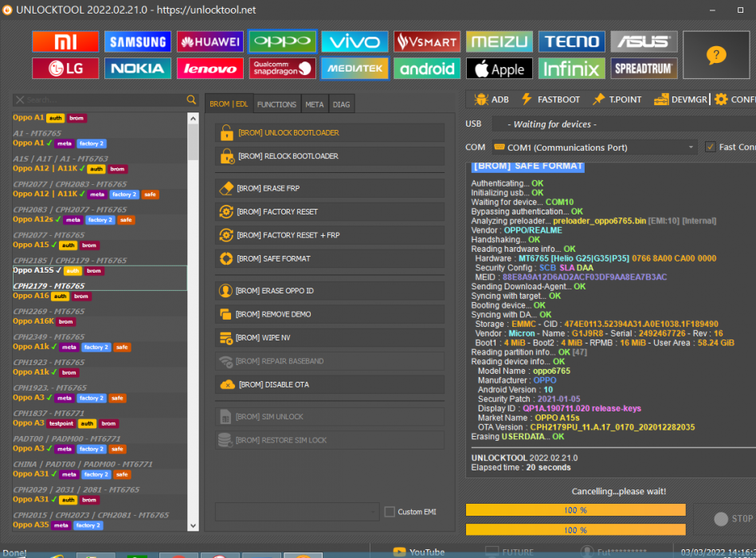
Task: Select Oppo A16K brom entry
Action: pyautogui.click(x=100, y=329)
